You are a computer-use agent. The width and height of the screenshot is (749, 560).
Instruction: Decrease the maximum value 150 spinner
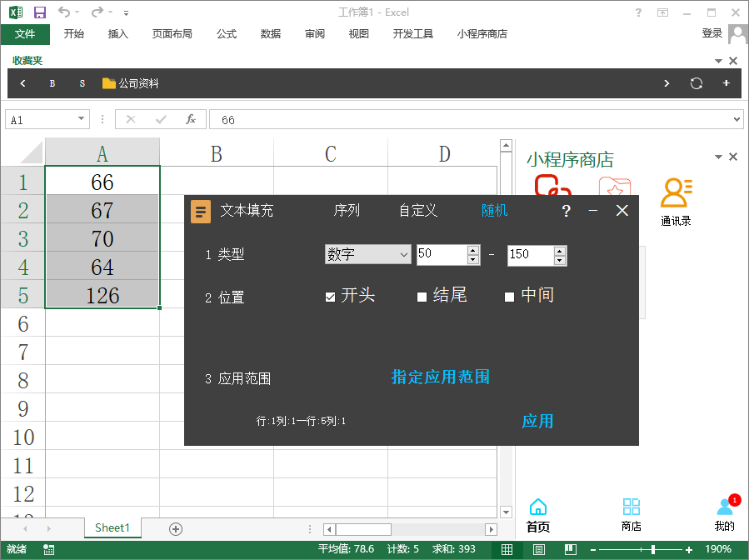[559, 260]
